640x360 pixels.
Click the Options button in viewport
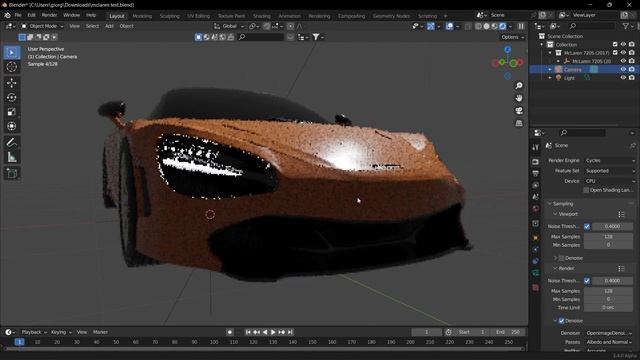[x=512, y=37]
